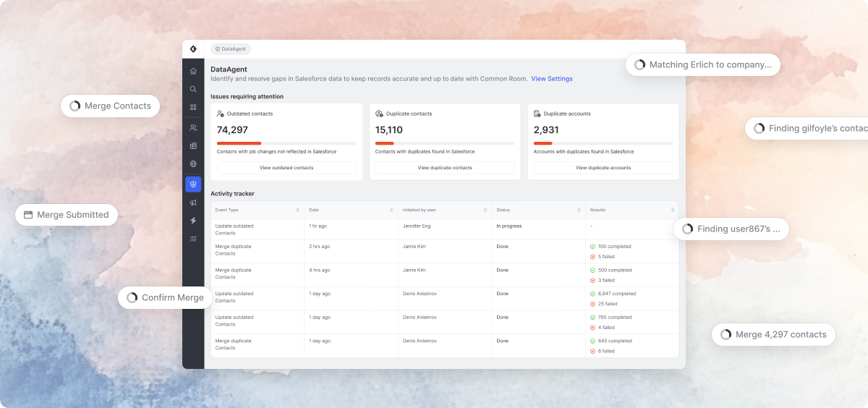Click the green check beside 645 completed

coord(593,341)
